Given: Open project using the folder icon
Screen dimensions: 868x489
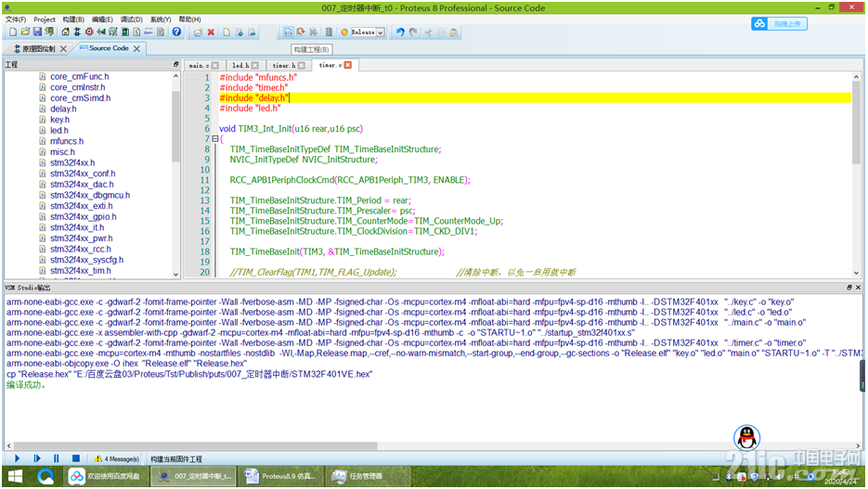Looking at the screenshot, I should pos(25,32).
